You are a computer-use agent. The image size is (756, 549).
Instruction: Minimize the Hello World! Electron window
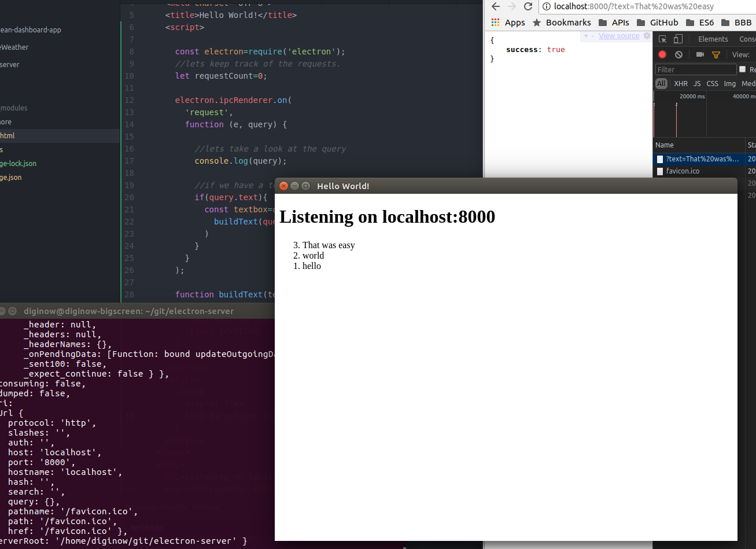(x=294, y=186)
